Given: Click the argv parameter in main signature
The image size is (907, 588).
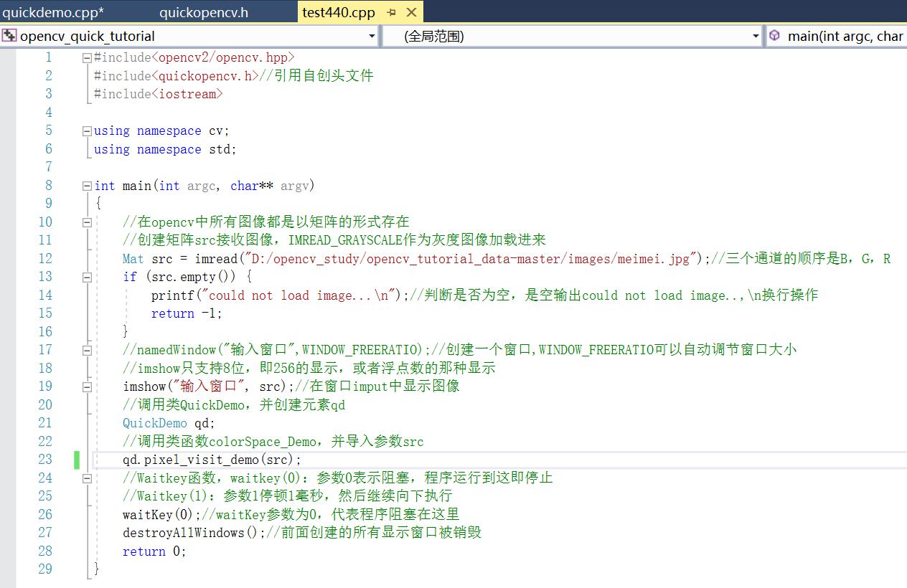Looking at the screenshot, I should tap(295, 186).
